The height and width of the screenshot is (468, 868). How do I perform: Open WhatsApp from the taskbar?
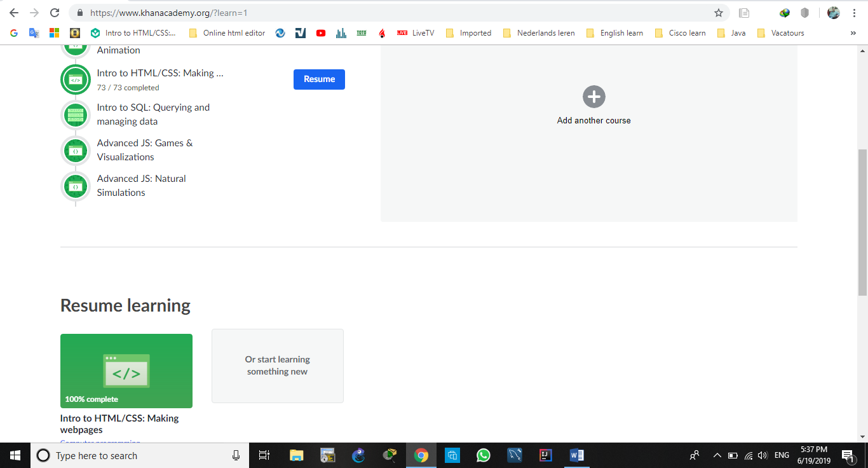(x=484, y=455)
